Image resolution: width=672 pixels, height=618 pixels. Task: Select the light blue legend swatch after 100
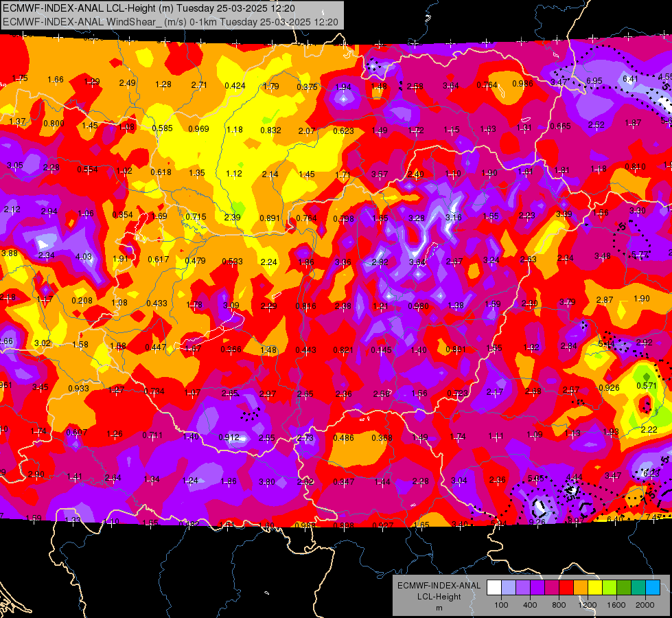coord(509,588)
